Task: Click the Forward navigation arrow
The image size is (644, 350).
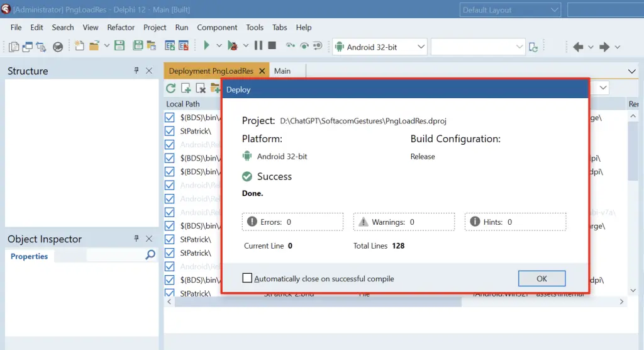Action: click(604, 47)
